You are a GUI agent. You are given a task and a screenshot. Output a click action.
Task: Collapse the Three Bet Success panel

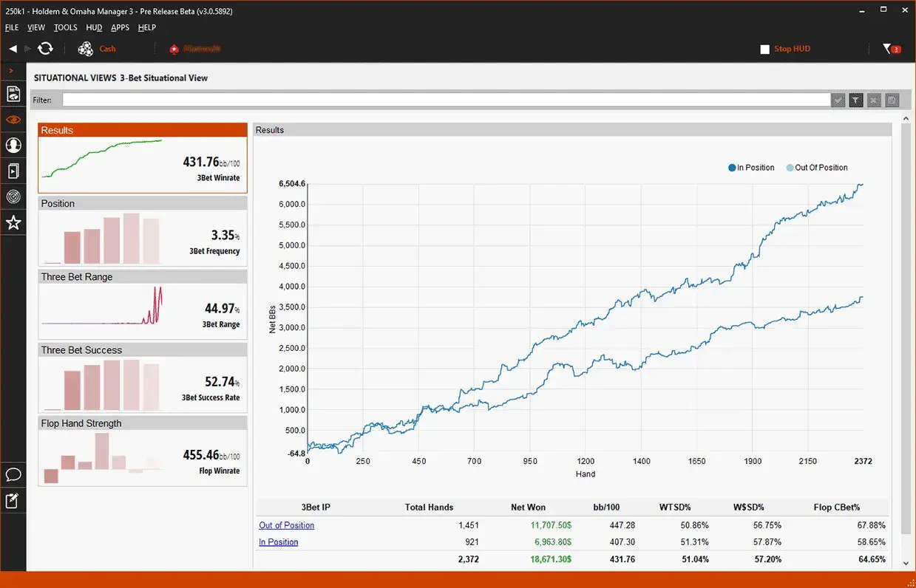tap(142, 349)
